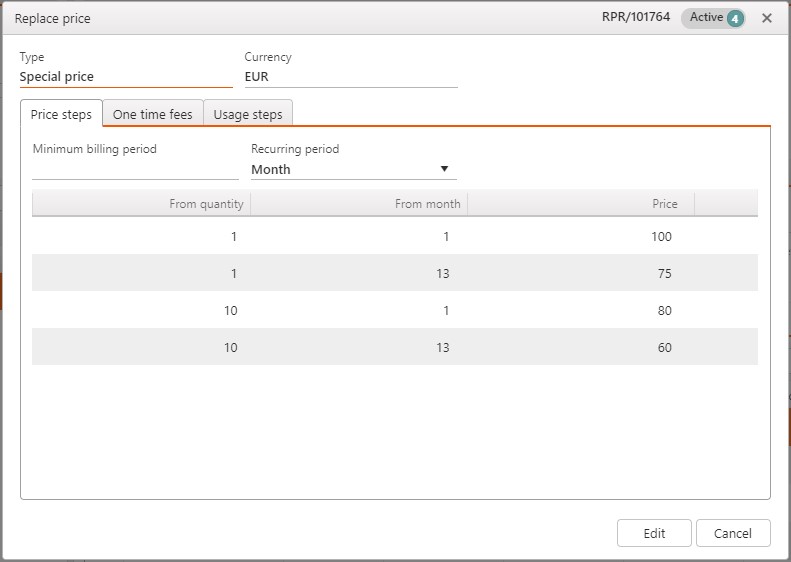This screenshot has height=562, width=791.
Task: Click the Active status badge
Action: click(x=706, y=18)
